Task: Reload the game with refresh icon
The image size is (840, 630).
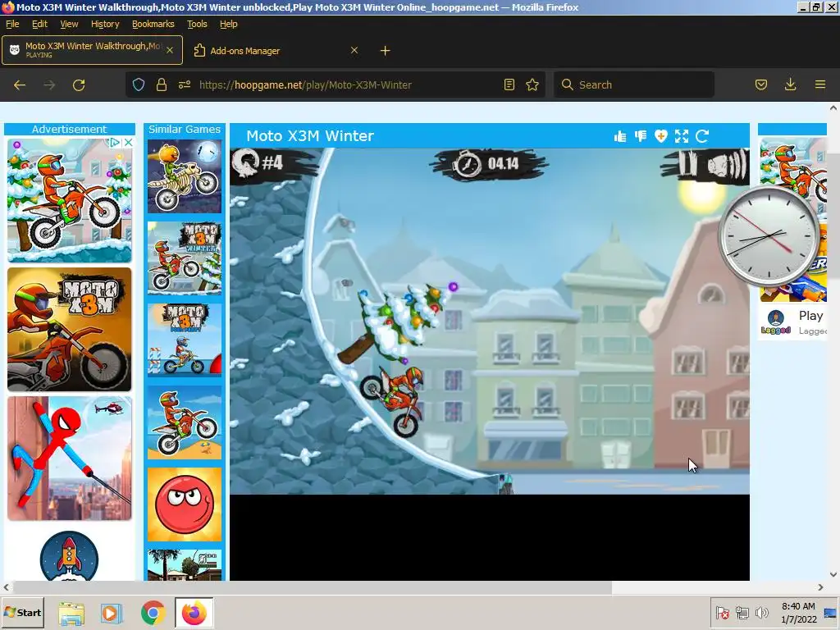Action: [702, 136]
